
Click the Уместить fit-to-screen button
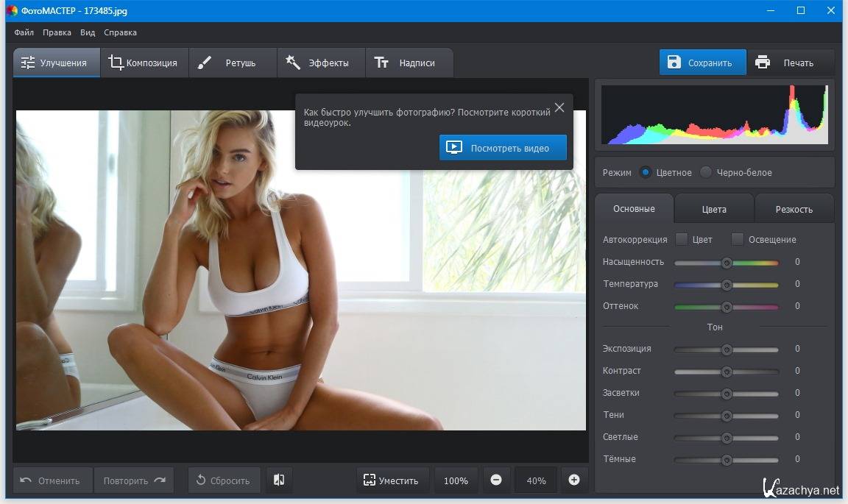point(392,480)
